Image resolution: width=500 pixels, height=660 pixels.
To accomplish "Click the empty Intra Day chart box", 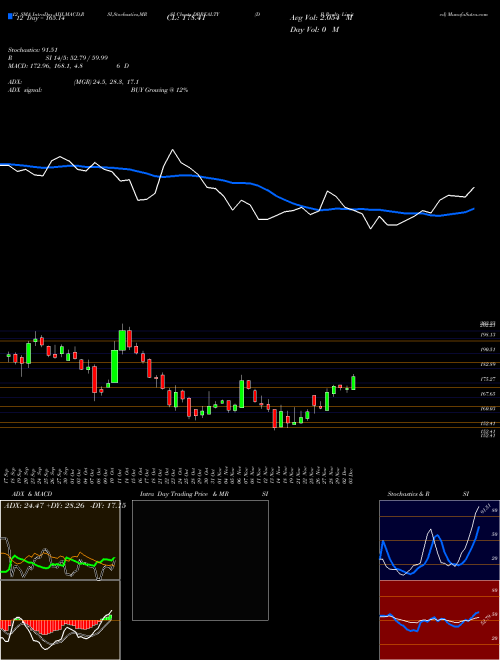I will click(200, 560).
